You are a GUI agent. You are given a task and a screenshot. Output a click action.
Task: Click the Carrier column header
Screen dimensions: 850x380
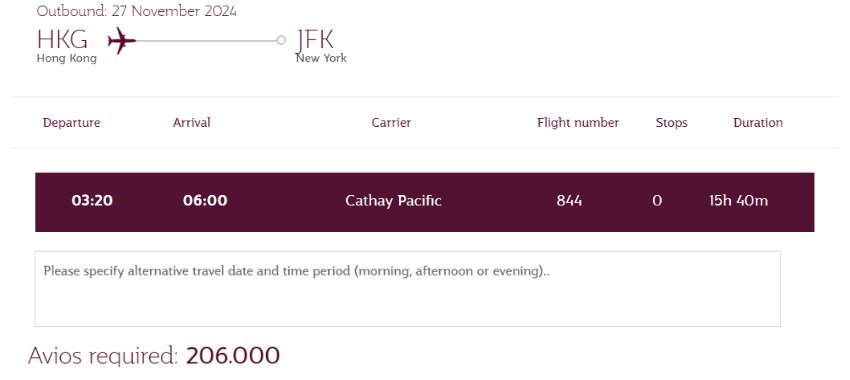point(391,123)
